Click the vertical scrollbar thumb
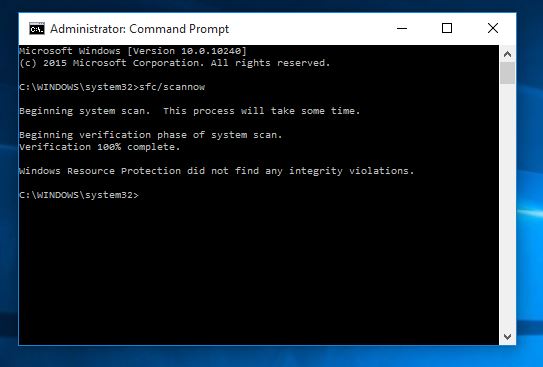 (x=507, y=73)
